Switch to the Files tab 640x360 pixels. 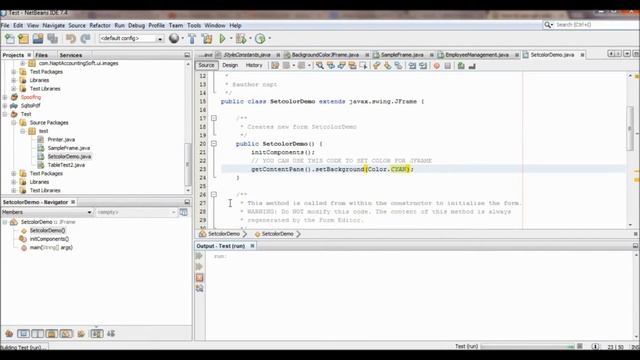41,55
